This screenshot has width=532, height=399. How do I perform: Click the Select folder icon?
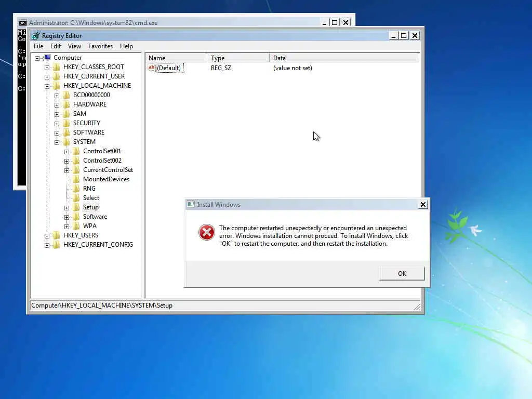click(76, 198)
